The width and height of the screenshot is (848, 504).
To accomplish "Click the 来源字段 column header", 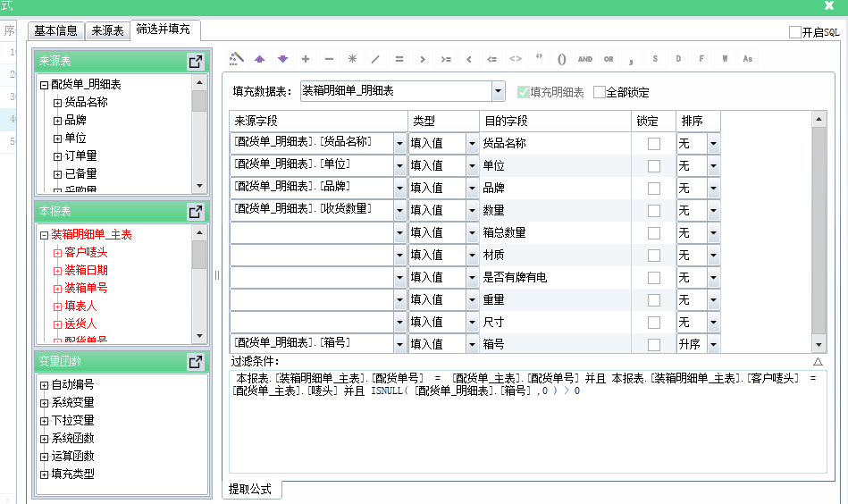I will pos(318,122).
